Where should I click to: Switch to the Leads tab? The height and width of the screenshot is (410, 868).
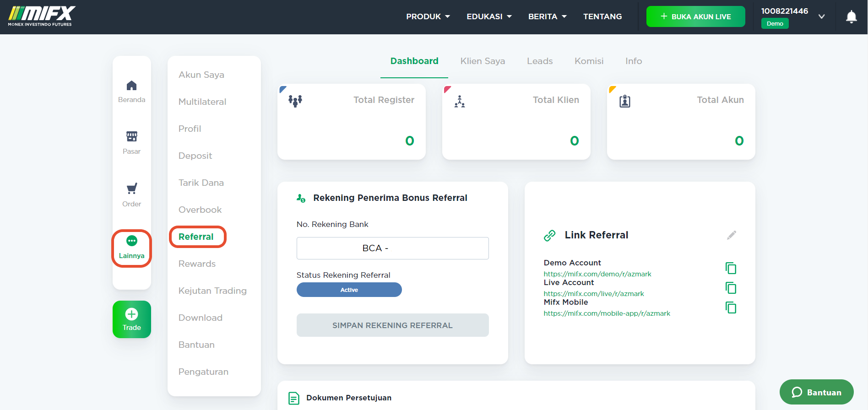540,61
